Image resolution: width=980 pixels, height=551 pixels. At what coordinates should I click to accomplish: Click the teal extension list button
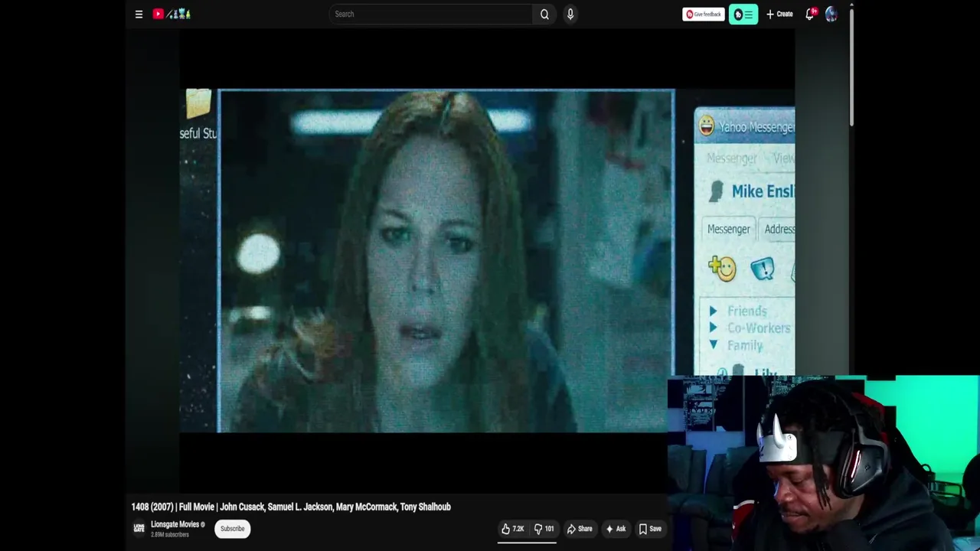[x=743, y=14]
